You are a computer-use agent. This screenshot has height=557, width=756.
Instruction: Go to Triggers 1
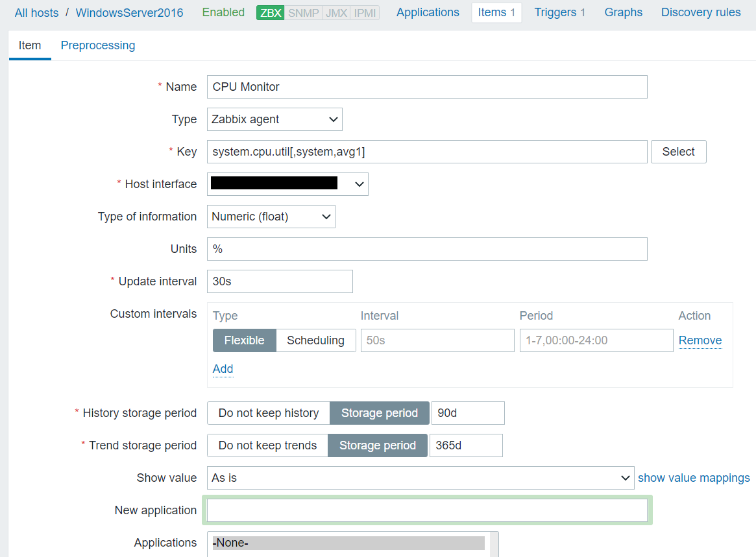pyautogui.click(x=560, y=12)
